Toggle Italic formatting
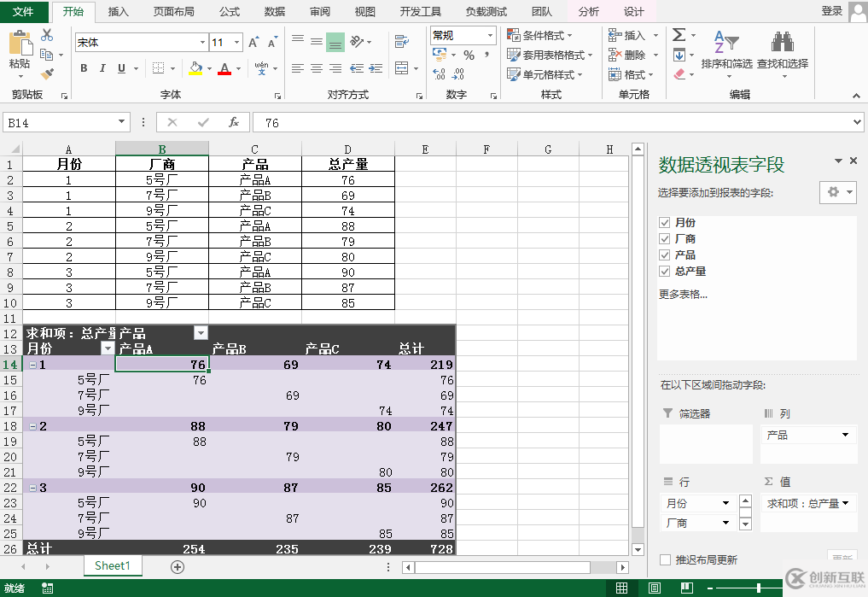868x597 pixels. pos(102,68)
